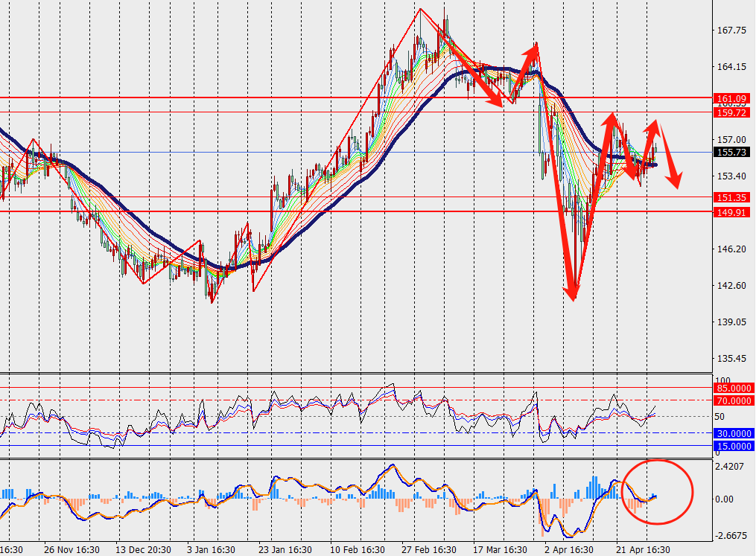Click the 167.75 price axis value
This screenshot has width=756, height=556.
(x=731, y=31)
